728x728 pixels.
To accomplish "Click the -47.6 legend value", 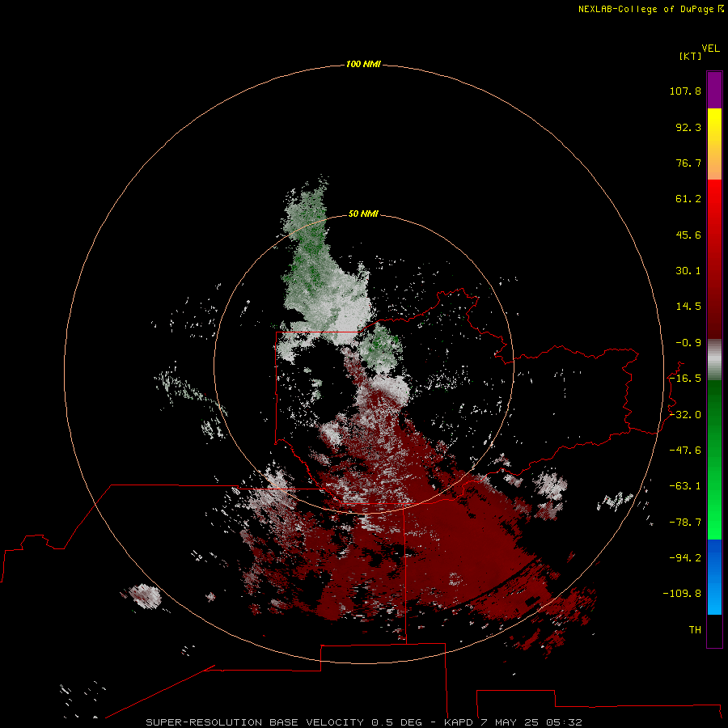I will pyautogui.click(x=685, y=451).
